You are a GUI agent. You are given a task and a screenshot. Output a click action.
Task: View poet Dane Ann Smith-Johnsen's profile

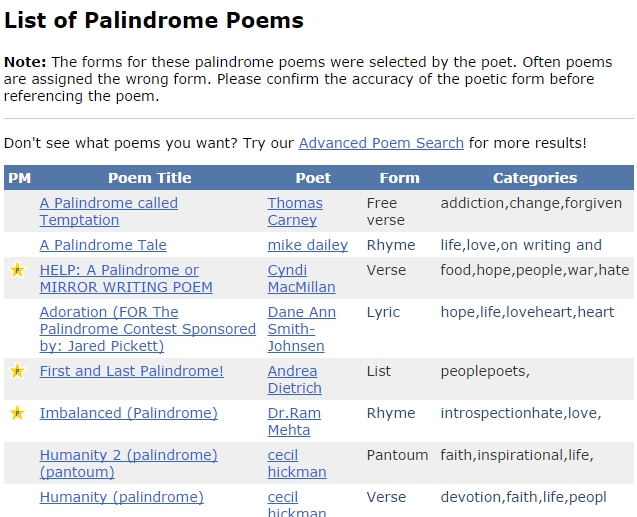(x=301, y=329)
